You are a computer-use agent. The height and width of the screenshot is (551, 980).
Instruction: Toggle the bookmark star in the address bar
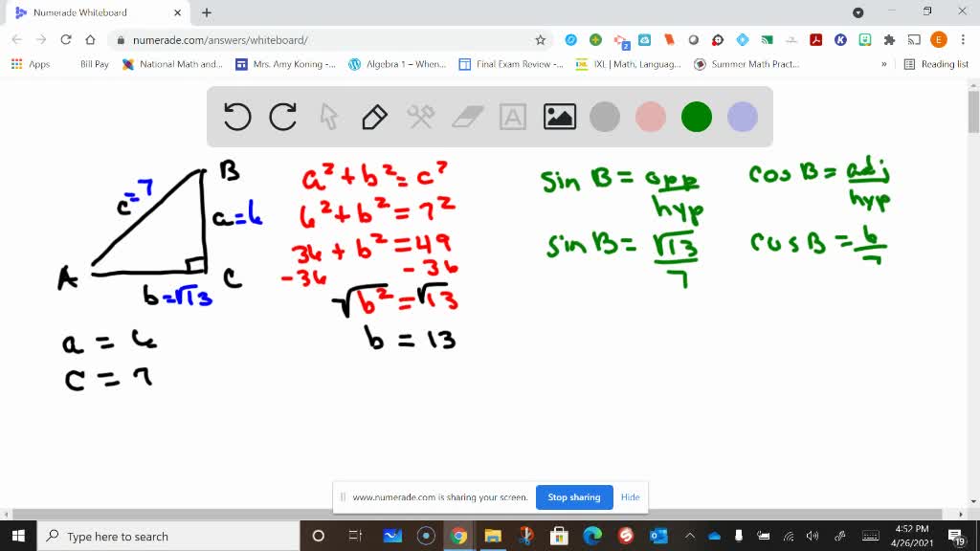click(541, 40)
